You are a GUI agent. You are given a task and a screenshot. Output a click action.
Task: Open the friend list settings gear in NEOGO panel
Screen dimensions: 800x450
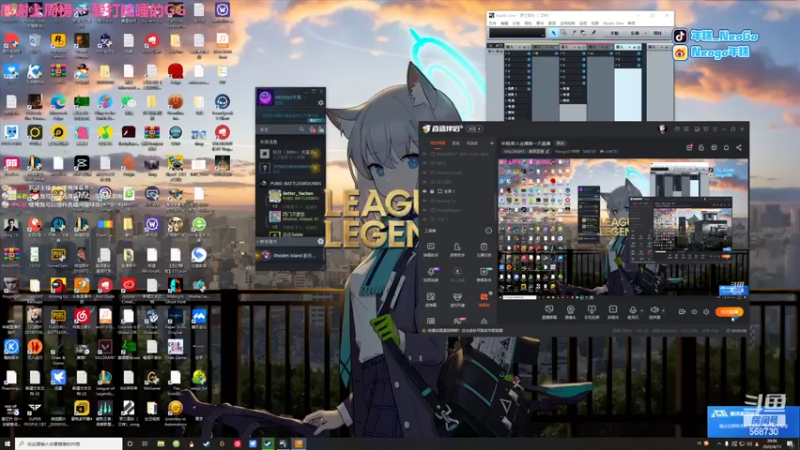320,103
